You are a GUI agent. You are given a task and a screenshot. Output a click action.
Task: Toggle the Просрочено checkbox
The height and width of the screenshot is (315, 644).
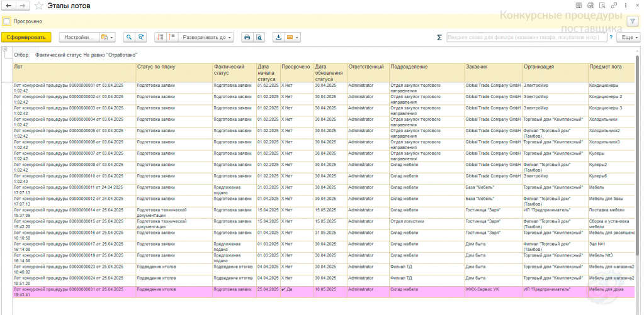(x=6, y=21)
